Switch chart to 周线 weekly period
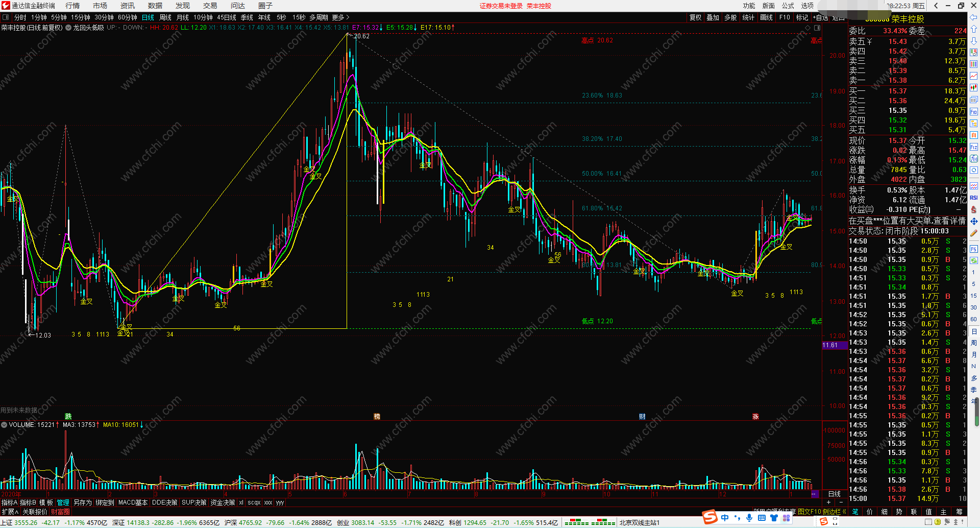The image size is (980, 528). coord(165,17)
